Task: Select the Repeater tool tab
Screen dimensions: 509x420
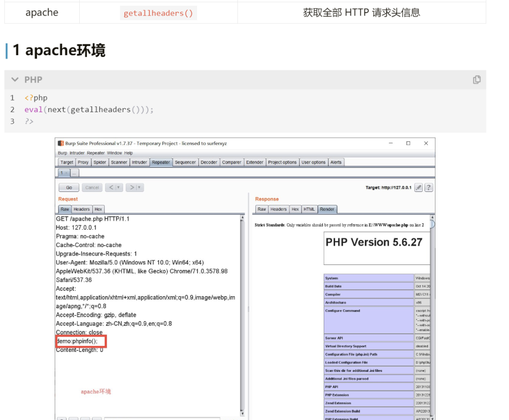Action: pyautogui.click(x=161, y=162)
